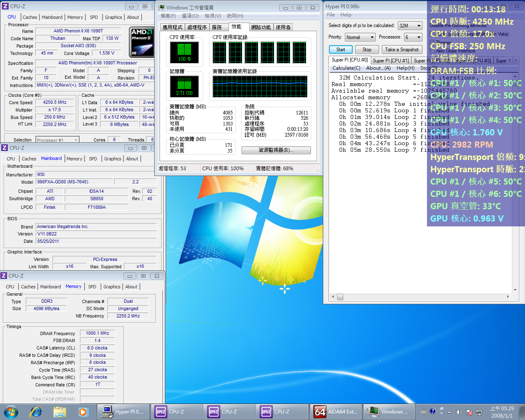Open Task Manager 檢視(V) menu

[x=213, y=16]
